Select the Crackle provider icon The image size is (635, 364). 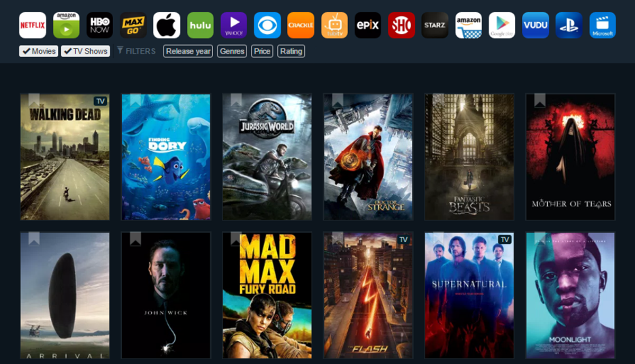(x=301, y=25)
